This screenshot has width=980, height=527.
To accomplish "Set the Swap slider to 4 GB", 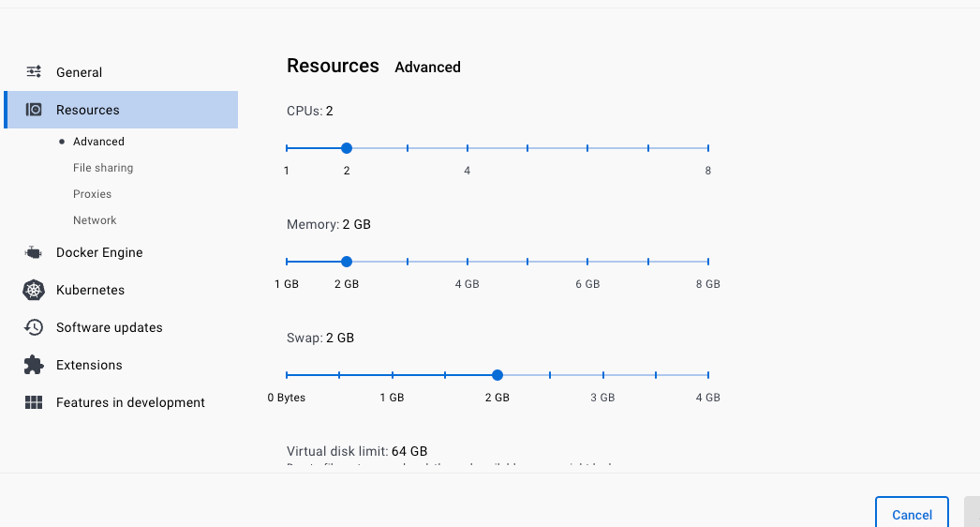I will pyautogui.click(x=708, y=375).
